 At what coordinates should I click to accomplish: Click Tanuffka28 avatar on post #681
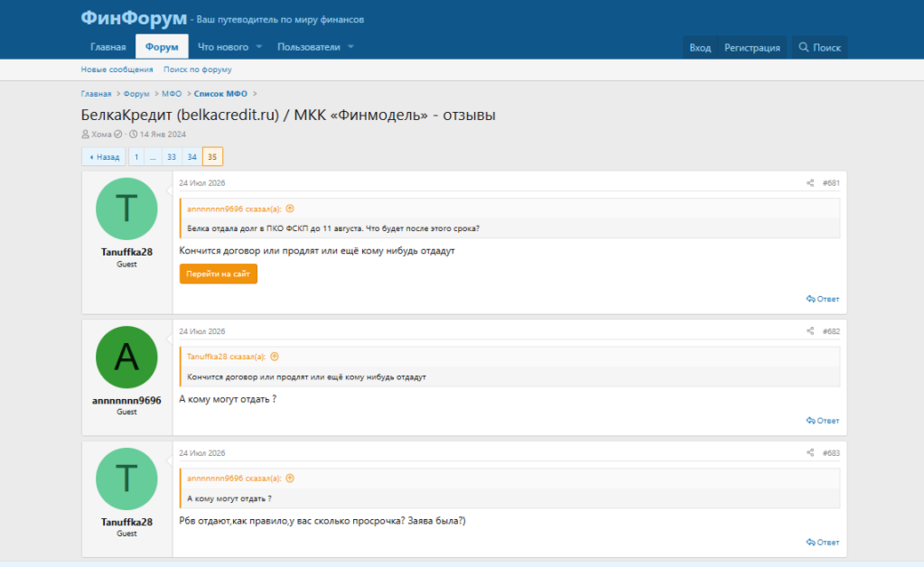coord(126,209)
